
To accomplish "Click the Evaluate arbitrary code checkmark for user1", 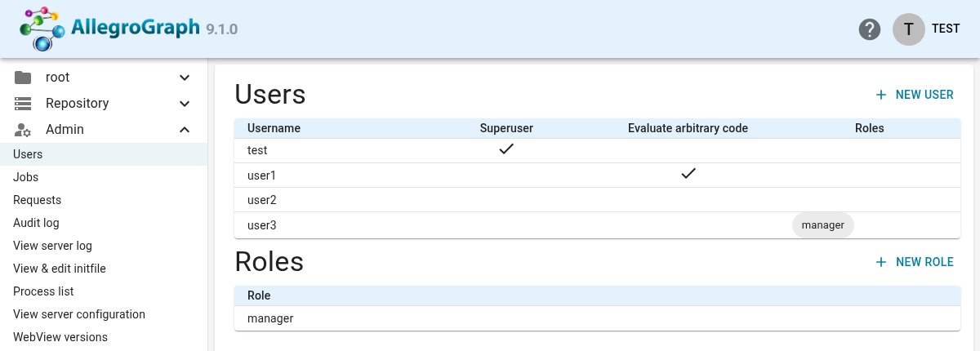I will 688,174.
